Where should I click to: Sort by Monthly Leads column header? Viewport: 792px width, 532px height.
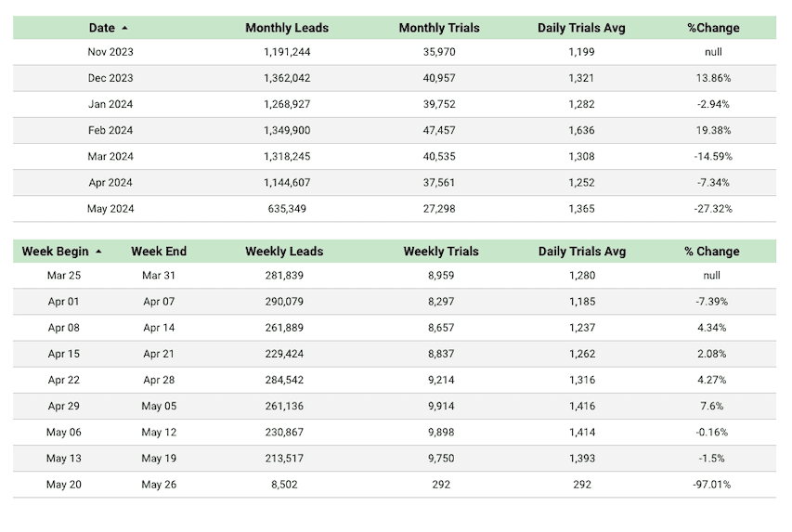(287, 28)
